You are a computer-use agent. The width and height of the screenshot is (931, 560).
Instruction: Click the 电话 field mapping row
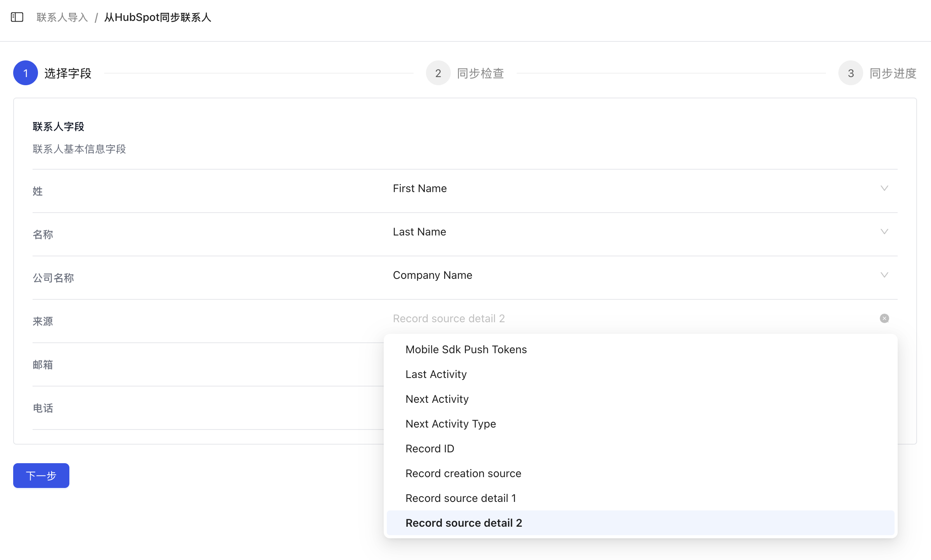(194, 408)
